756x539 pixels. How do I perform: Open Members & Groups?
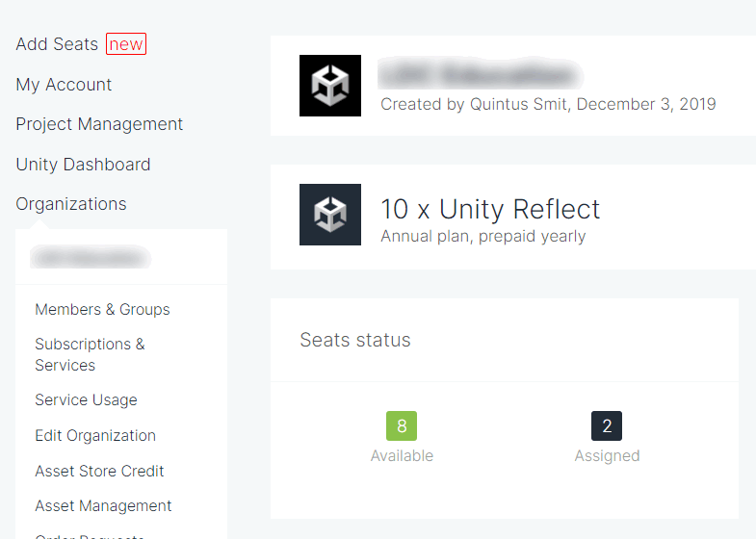pyautogui.click(x=102, y=309)
